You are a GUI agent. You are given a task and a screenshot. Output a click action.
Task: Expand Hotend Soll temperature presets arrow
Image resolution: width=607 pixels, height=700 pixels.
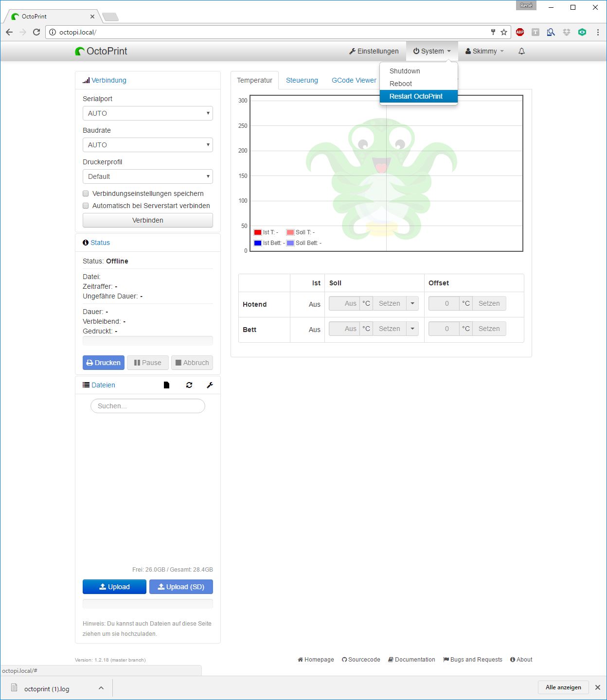pyautogui.click(x=412, y=303)
